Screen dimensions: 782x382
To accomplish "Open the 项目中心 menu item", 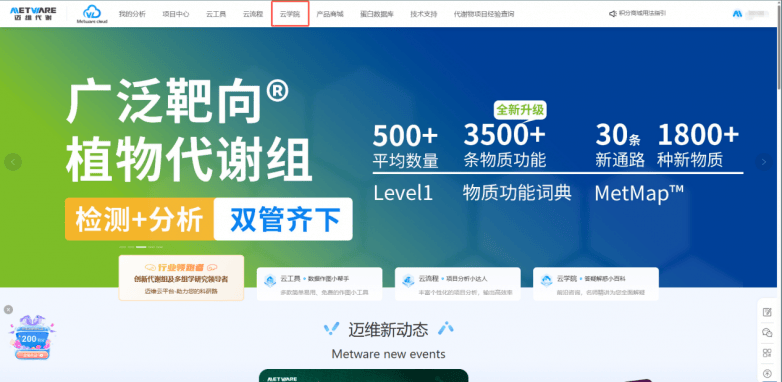I will [x=176, y=14].
